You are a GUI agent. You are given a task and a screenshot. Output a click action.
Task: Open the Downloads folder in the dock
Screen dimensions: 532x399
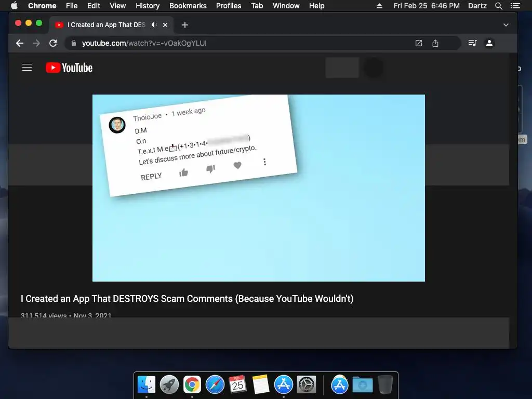point(362,385)
